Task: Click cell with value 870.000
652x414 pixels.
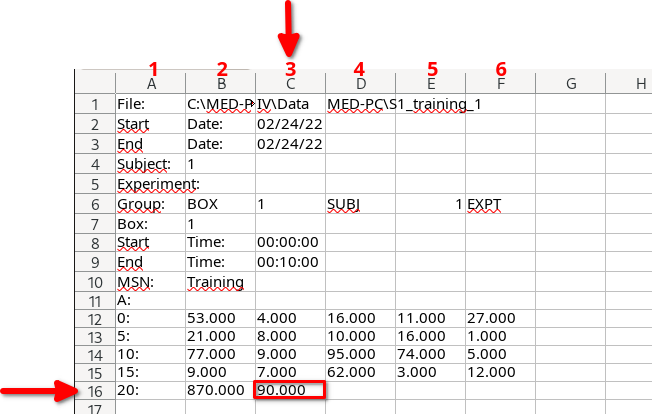Action: [x=220, y=391]
